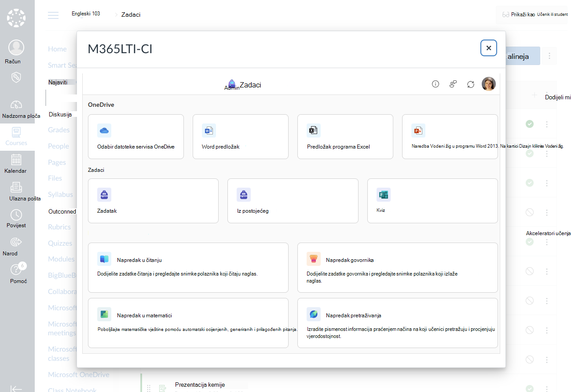Open the Račun account avatar
The width and height of the screenshot is (571, 392).
pyautogui.click(x=16, y=47)
